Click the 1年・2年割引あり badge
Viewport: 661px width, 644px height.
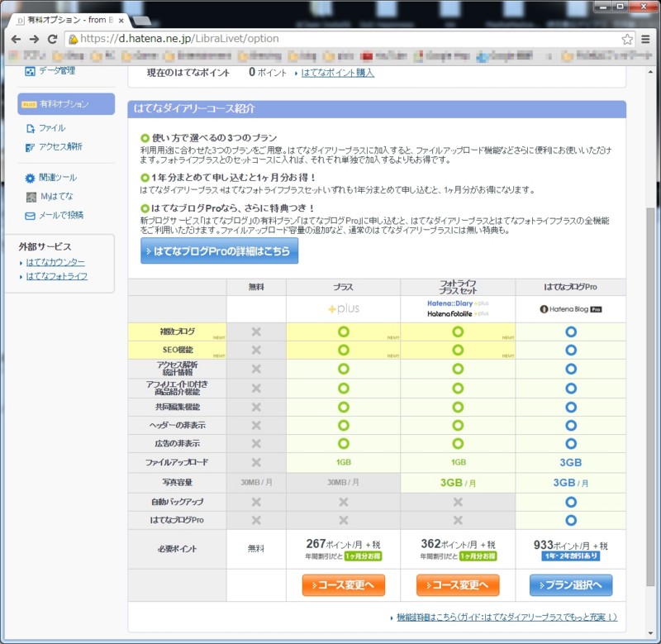[x=571, y=556]
